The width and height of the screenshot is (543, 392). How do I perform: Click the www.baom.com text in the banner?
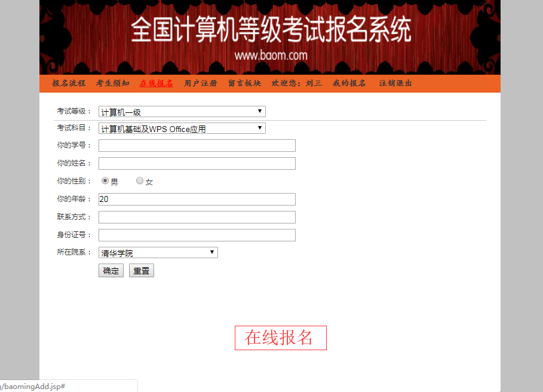(271, 56)
